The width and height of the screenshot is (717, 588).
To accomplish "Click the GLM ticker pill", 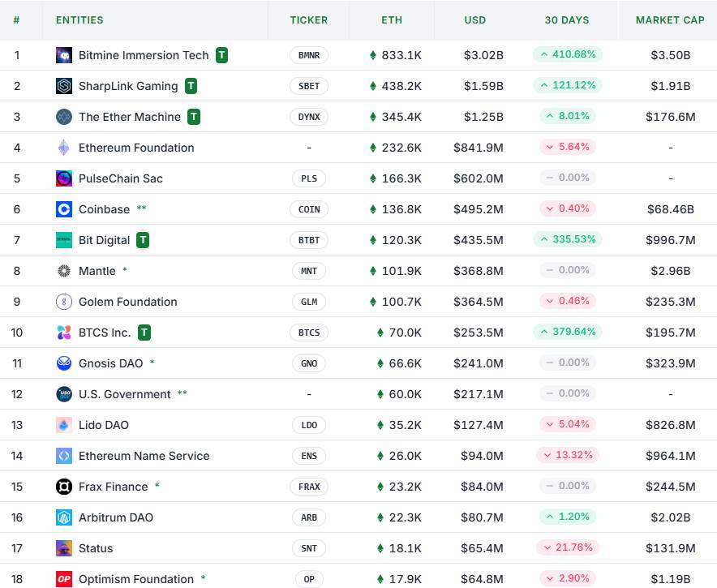I will [x=309, y=302].
